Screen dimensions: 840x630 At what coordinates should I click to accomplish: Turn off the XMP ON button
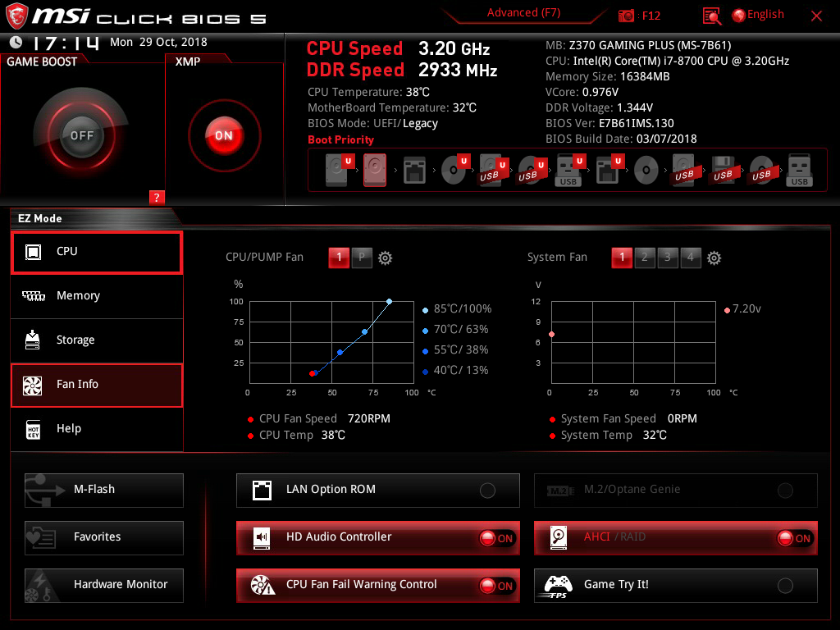224,135
